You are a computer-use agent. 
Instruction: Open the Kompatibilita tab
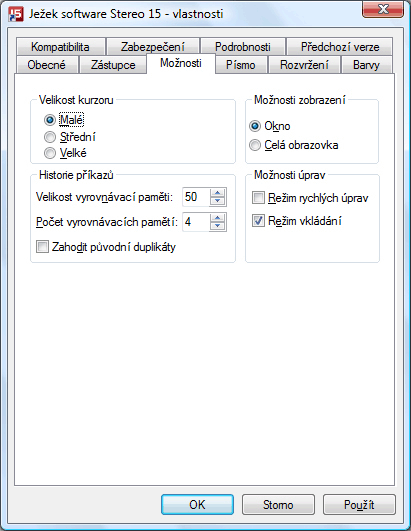click(60, 47)
